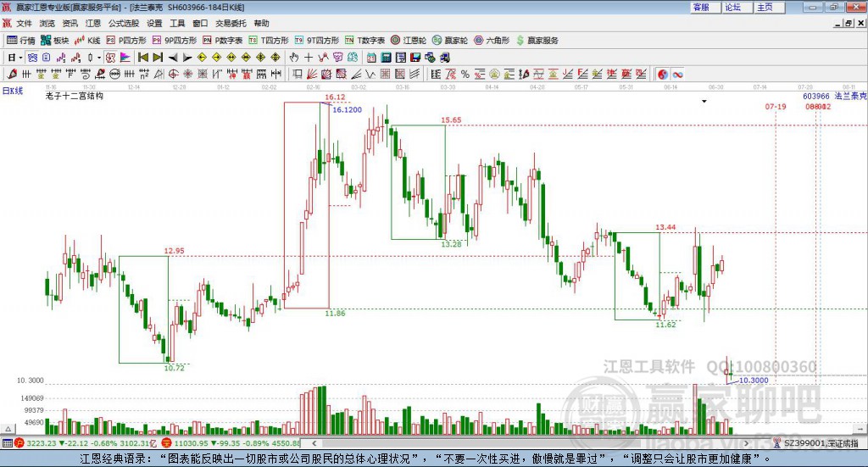Viewport: 868px width, 467px height.
Task: Open the 赢家轮 wheel tool
Action: point(450,41)
